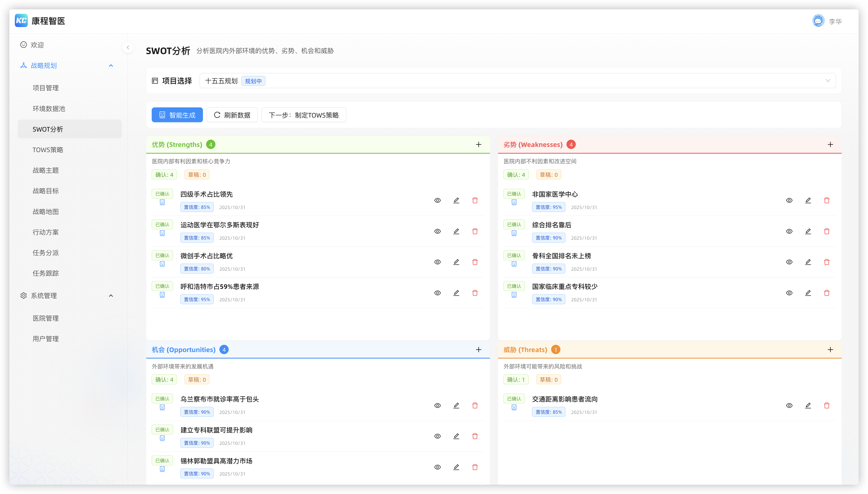The width and height of the screenshot is (868, 494).
Task: Delete the 四级手术占比领先 item
Action: pyautogui.click(x=475, y=200)
